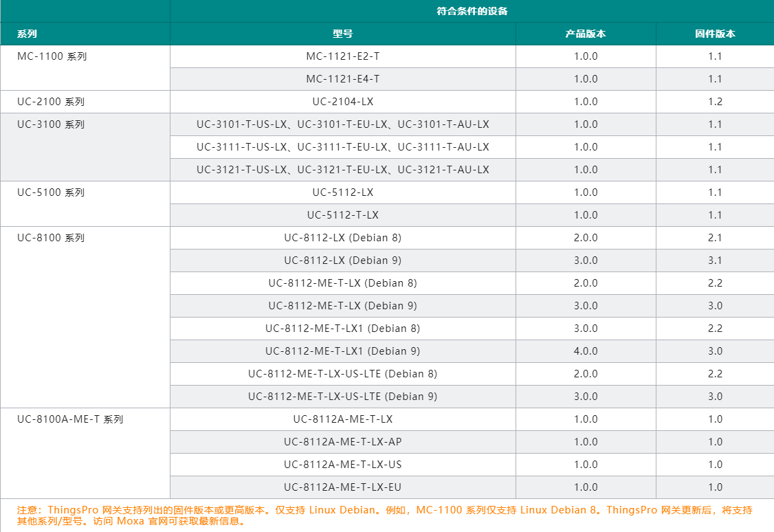Select UC-8112-ME-T-LX1 (Debian 8) model cell

pyautogui.click(x=342, y=329)
